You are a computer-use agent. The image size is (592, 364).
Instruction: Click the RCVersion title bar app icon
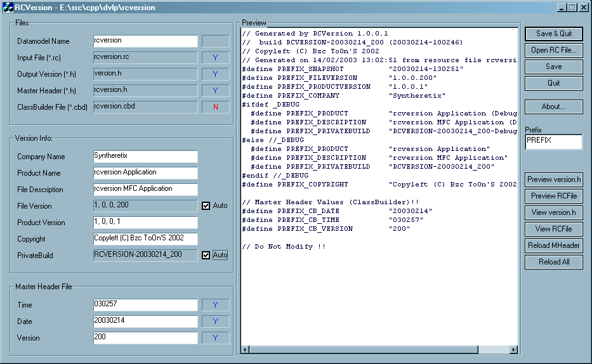click(x=8, y=8)
